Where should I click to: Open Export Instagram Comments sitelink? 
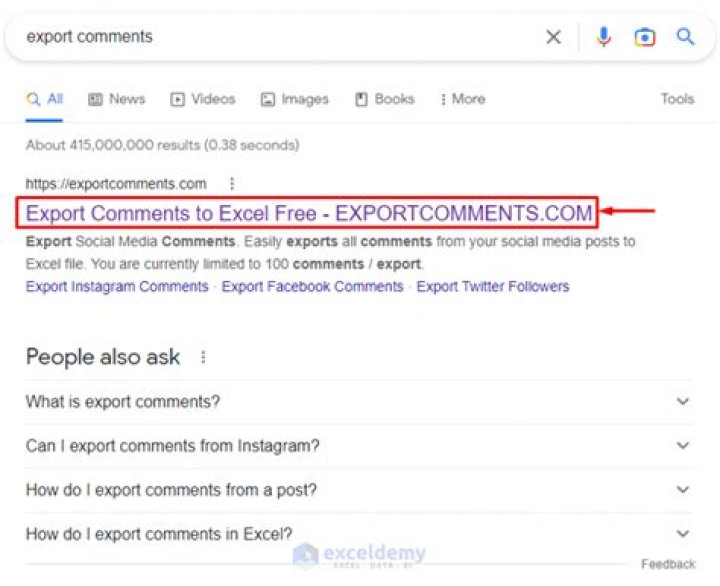click(x=117, y=287)
